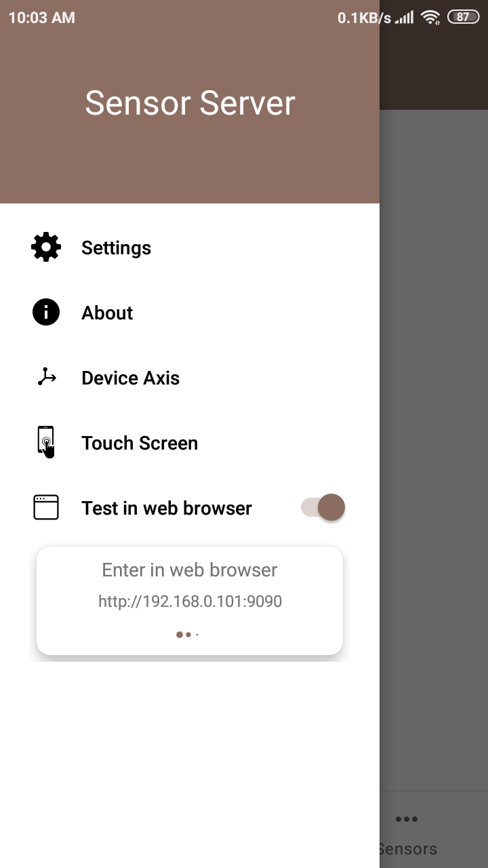Screen dimensions: 488x868
Task: Open the Touch Screen menu item
Action: click(190, 443)
